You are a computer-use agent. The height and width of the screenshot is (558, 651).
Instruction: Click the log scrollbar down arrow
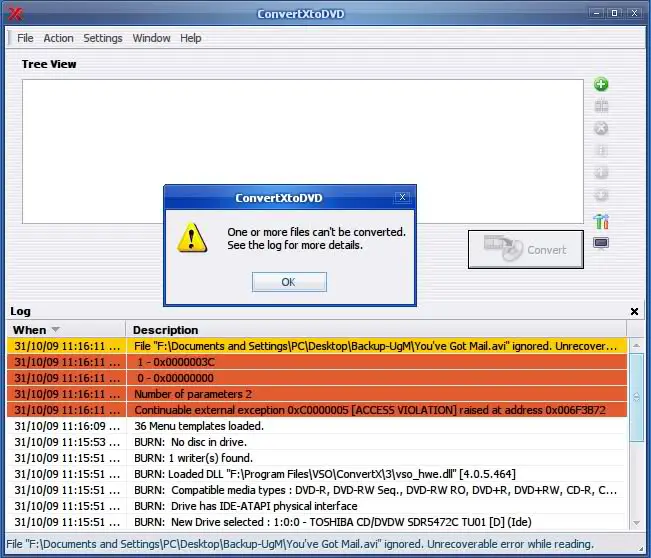(x=636, y=523)
